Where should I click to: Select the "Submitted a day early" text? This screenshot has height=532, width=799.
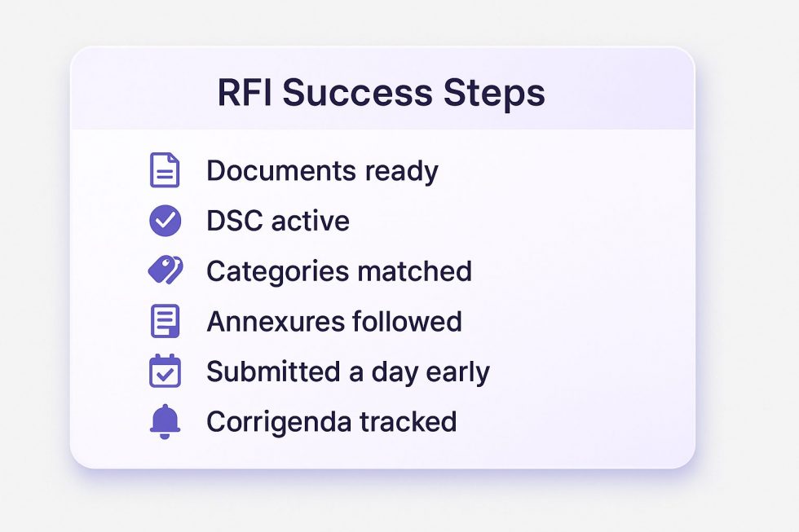[347, 372]
